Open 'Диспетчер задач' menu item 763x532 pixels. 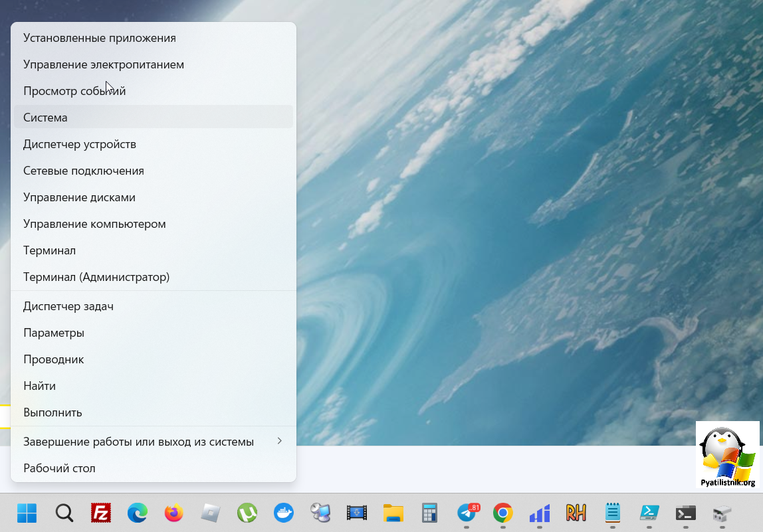(x=154, y=306)
